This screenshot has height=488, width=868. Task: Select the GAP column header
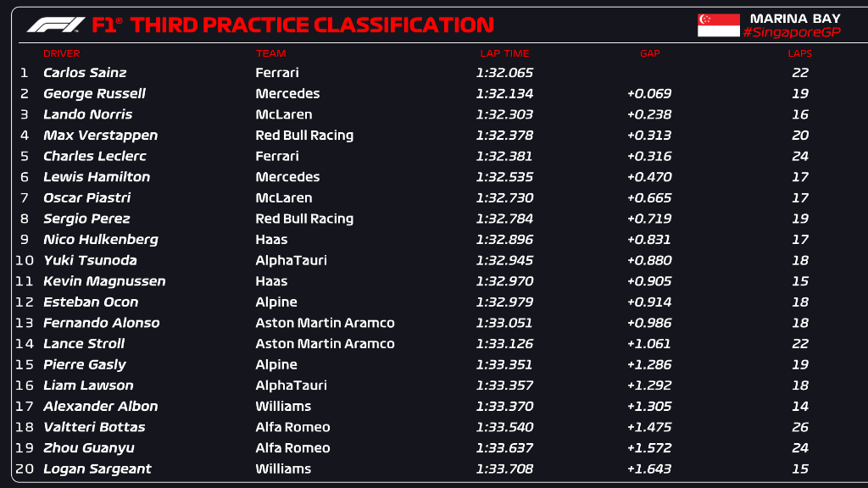[649, 53]
